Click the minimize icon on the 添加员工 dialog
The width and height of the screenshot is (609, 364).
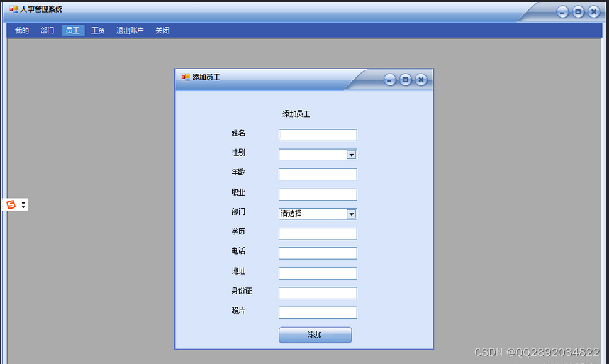[389, 79]
